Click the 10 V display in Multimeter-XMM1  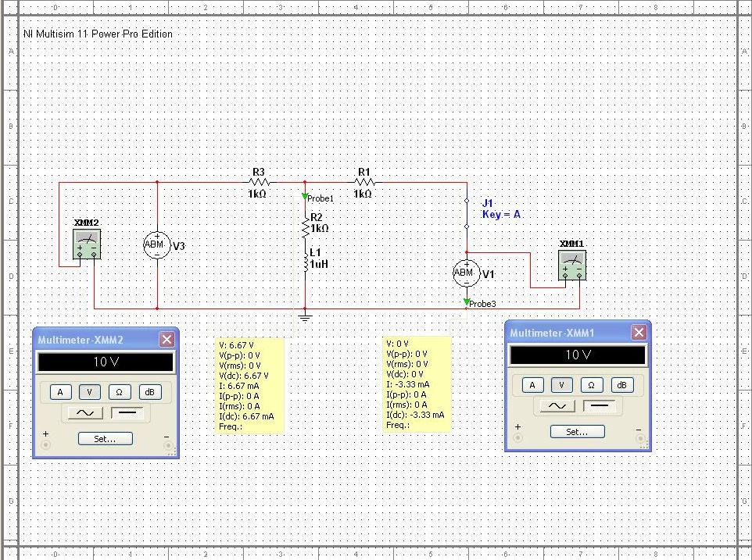click(x=578, y=355)
